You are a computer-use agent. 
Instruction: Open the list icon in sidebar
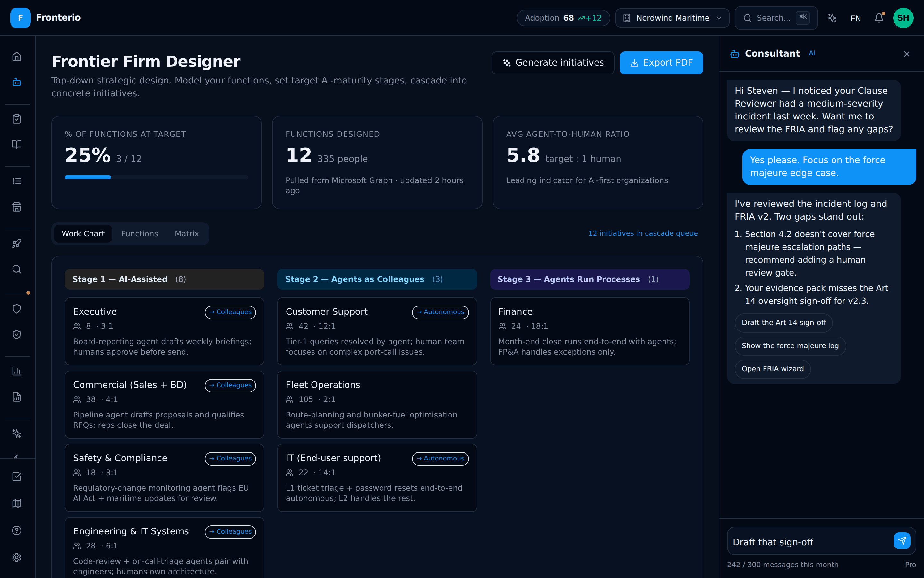coord(17,181)
